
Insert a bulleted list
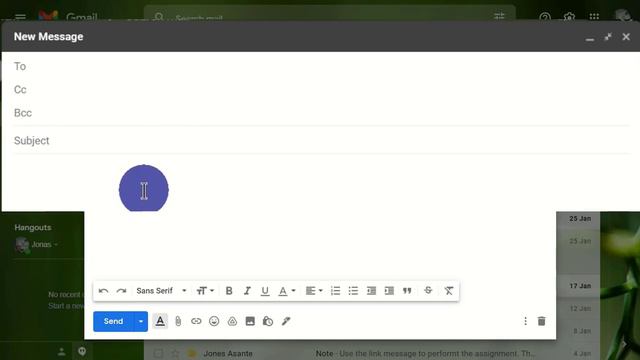click(x=353, y=291)
